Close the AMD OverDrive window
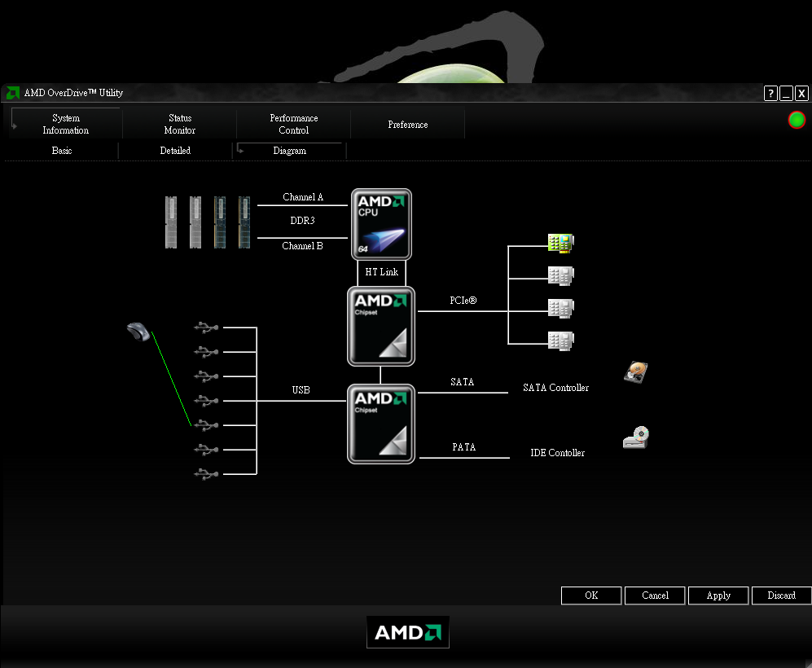Image resolution: width=812 pixels, height=668 pixels. (801, 93)
